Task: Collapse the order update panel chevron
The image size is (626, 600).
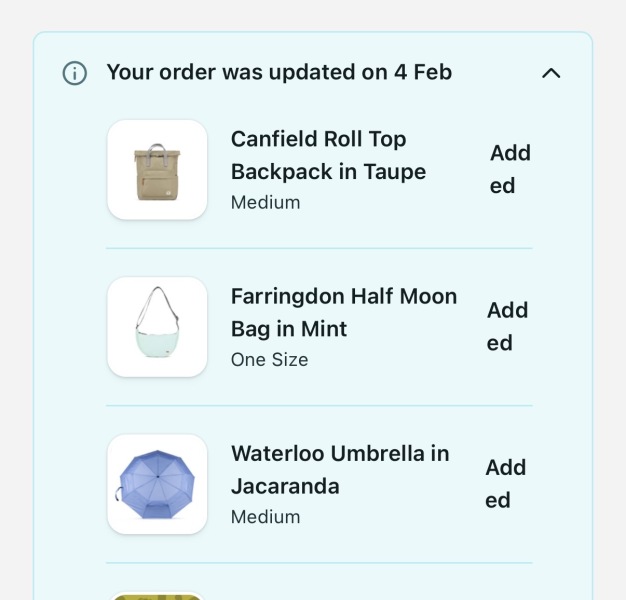Action: (551, 73)
